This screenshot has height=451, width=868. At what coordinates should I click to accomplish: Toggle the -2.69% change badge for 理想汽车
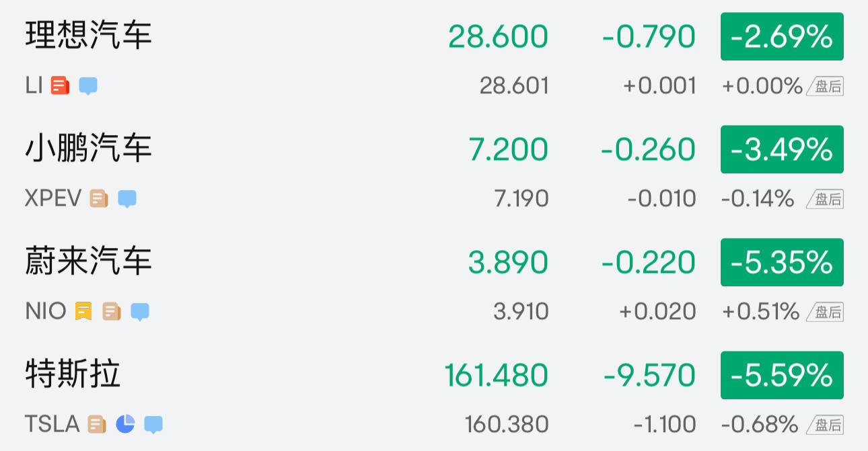pos(782,36)
